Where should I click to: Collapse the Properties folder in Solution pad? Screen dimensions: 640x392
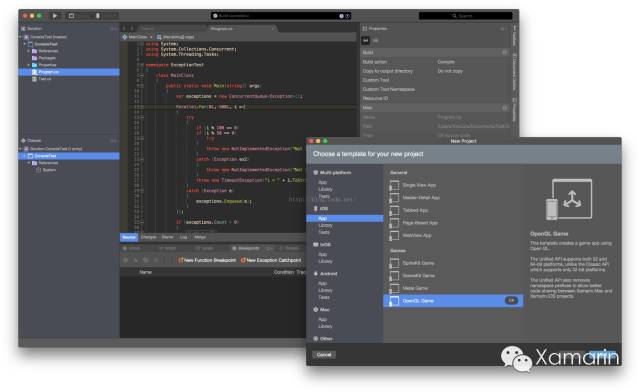coord(29,65)
